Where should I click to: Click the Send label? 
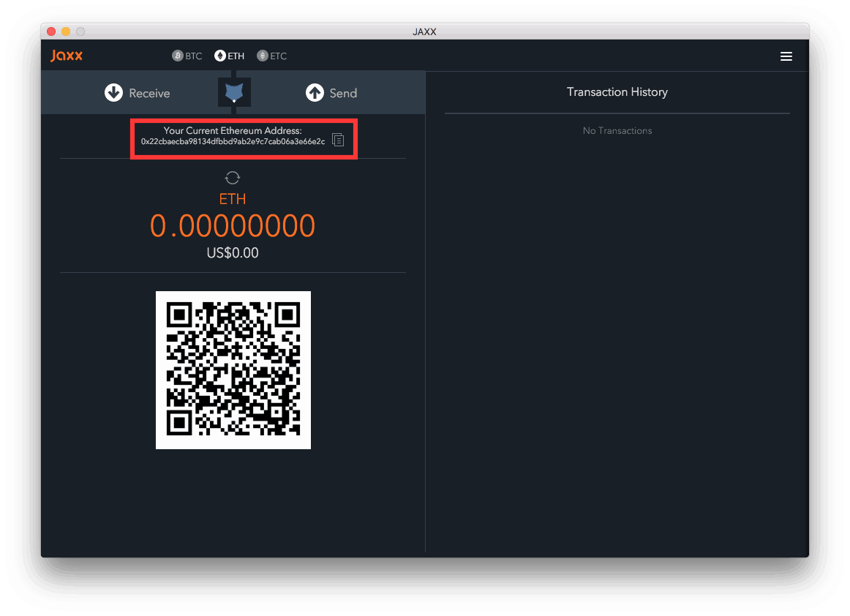pyautogui.click(x=343, y=93)
